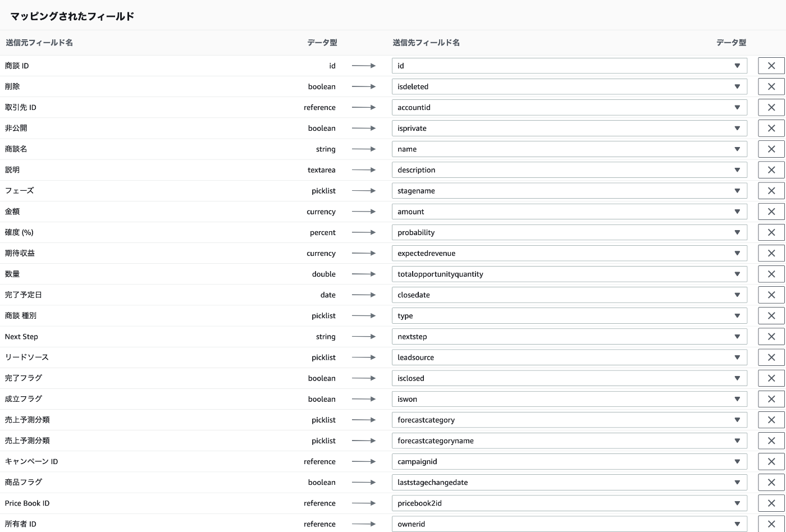
Task: Delete the laststagechangedate mapping
Action: pyautogui.click(x=771, y=482)
